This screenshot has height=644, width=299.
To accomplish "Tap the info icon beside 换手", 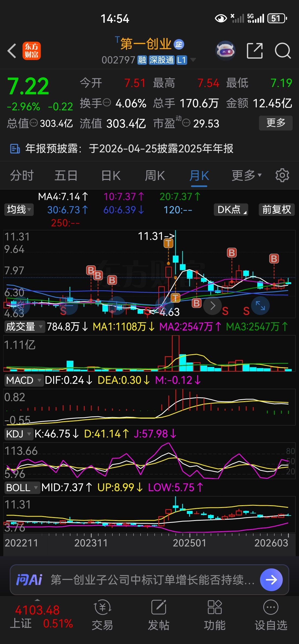I will click(x=107, y=103).
